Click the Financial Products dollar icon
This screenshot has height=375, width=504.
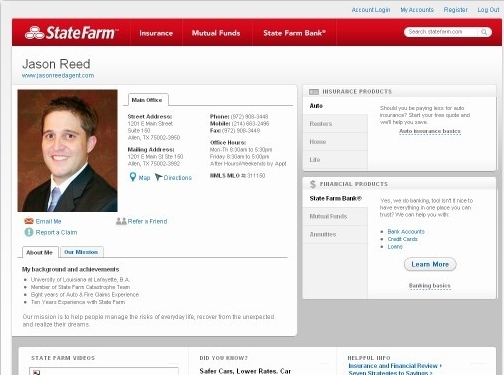[313, 184]
